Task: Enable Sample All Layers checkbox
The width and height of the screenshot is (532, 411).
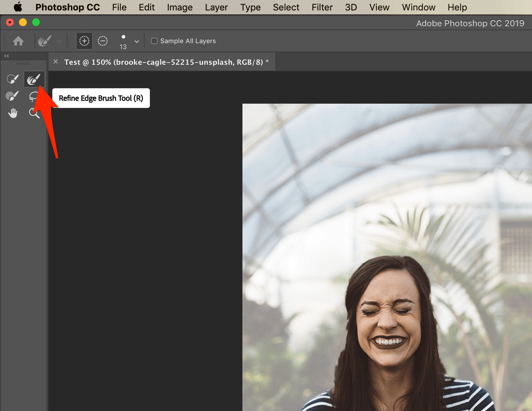Action: pyautogui.click(x=154, y=41)
